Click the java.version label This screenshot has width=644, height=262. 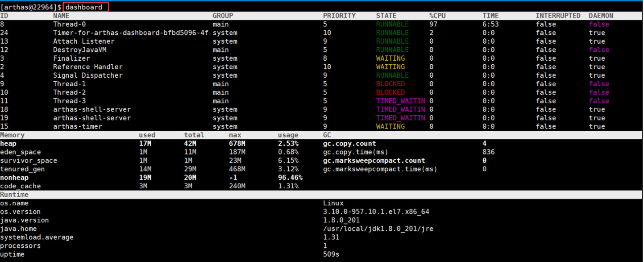(25, 220)
